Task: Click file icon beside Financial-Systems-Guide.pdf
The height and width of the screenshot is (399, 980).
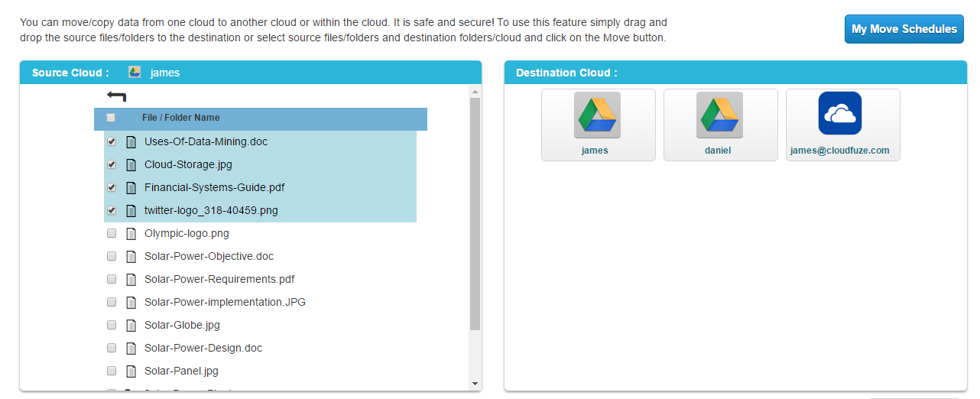Action: point(131,187)
